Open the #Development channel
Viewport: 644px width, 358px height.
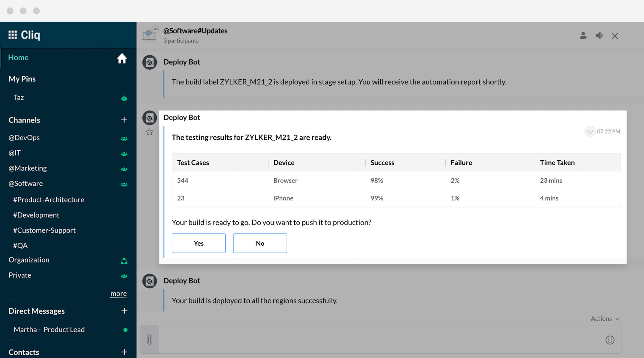[x=36, y=215]
